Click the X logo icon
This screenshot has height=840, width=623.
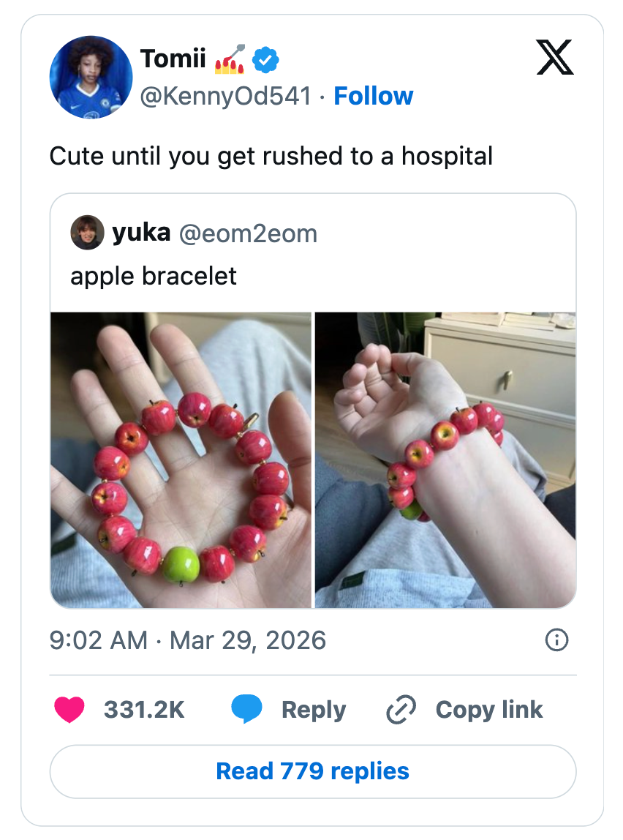pyautogui.click(x=555, y=59)
